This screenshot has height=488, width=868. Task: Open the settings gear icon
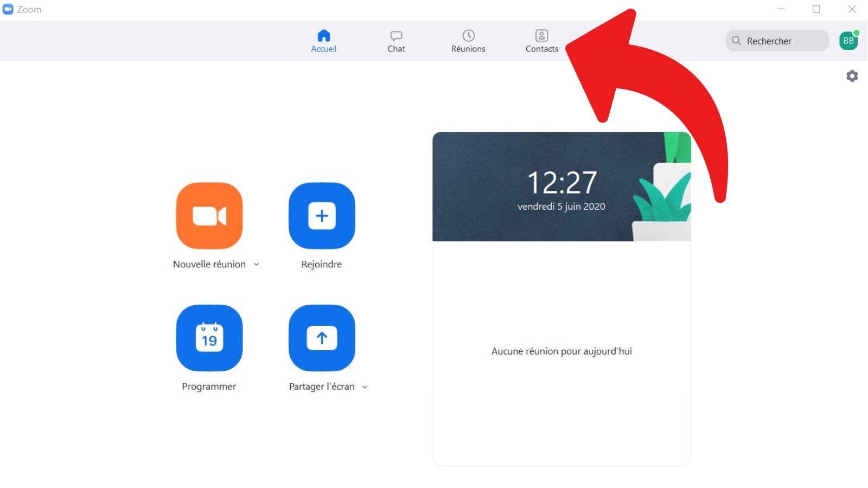pos(852,76)
